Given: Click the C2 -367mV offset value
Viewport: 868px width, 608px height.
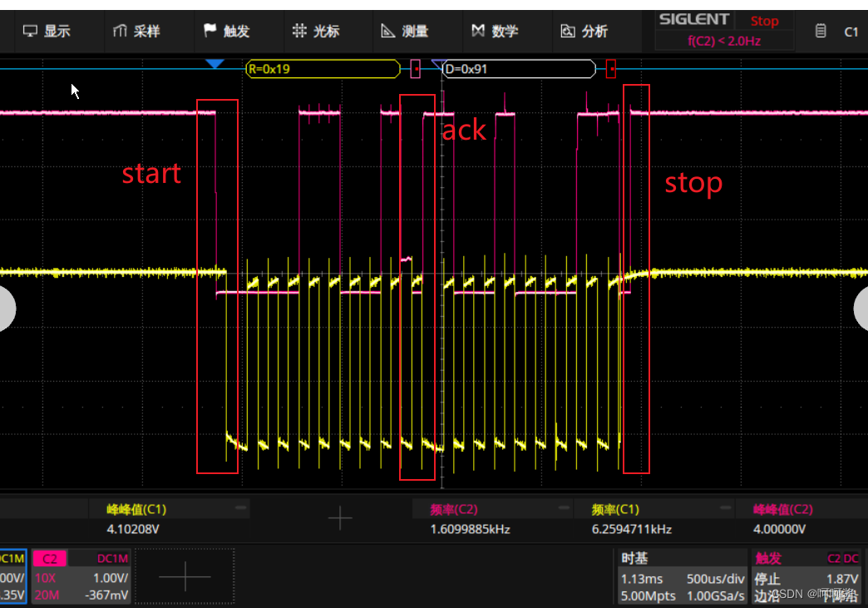Looking at the screenshot, I should tap(106, 596).
